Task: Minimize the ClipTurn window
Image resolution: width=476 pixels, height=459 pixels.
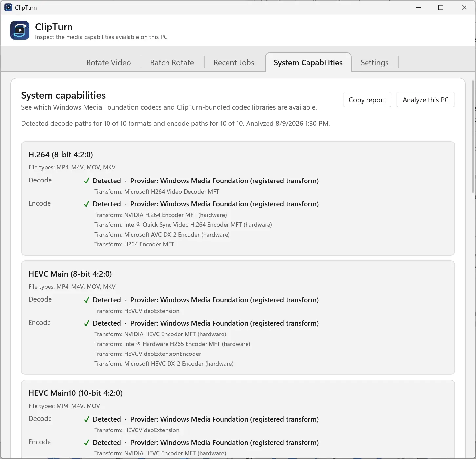Action: pos(418,7)
